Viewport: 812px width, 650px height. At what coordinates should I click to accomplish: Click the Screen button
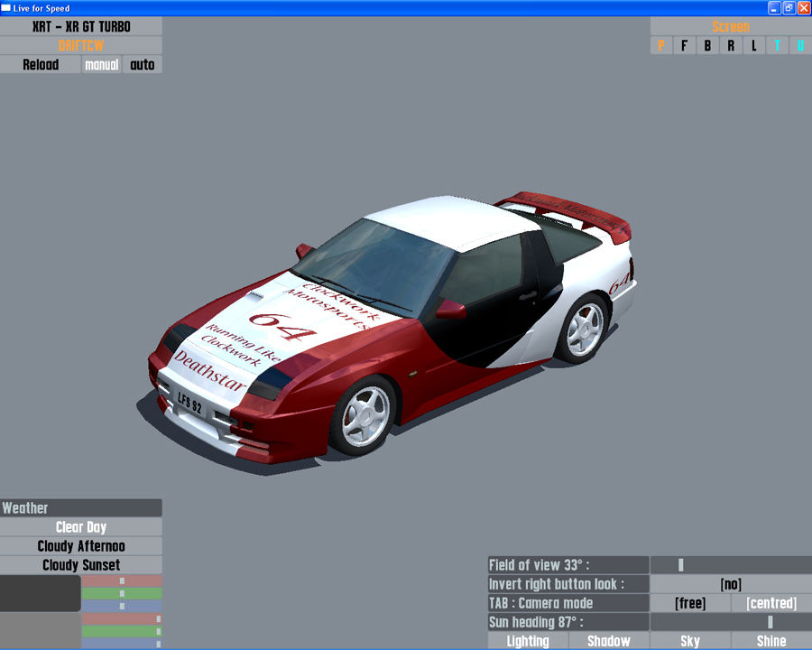click(731, 26)
